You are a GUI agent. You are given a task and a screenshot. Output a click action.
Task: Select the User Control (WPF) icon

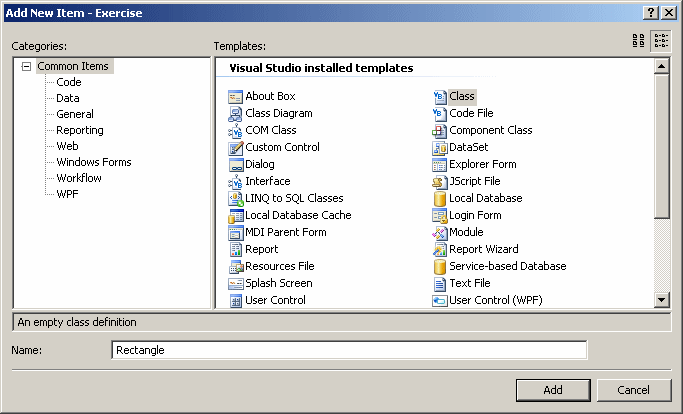pos(440,300)
